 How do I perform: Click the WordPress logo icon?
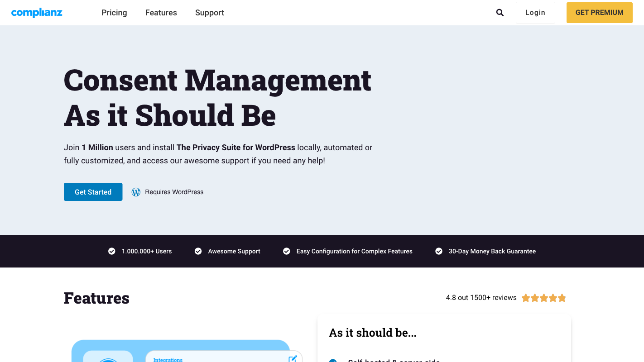pos(136,192)
